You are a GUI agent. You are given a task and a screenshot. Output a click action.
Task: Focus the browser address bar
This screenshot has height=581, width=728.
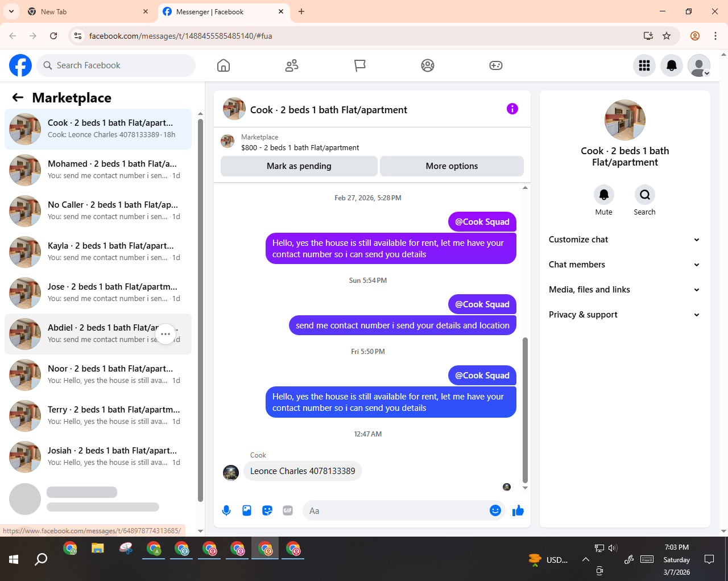click(x=364, y=36)
